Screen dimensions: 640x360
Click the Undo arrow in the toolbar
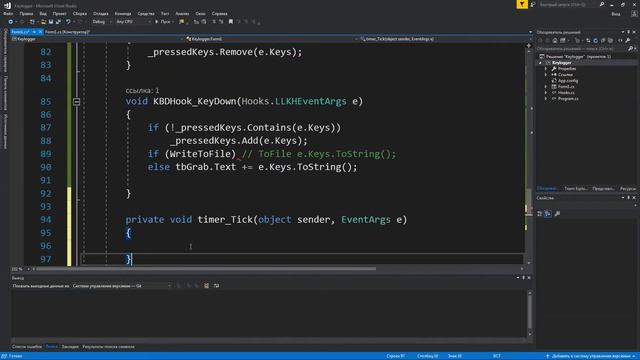68,22
